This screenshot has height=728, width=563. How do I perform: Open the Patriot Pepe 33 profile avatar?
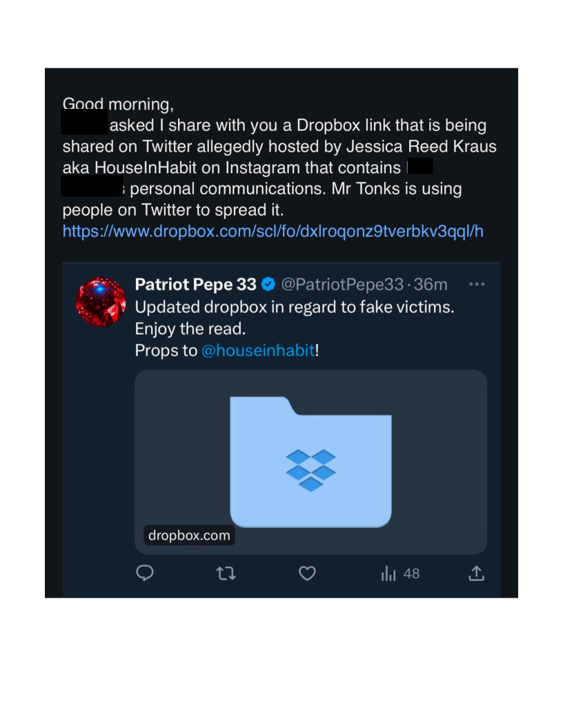point(101,302)
